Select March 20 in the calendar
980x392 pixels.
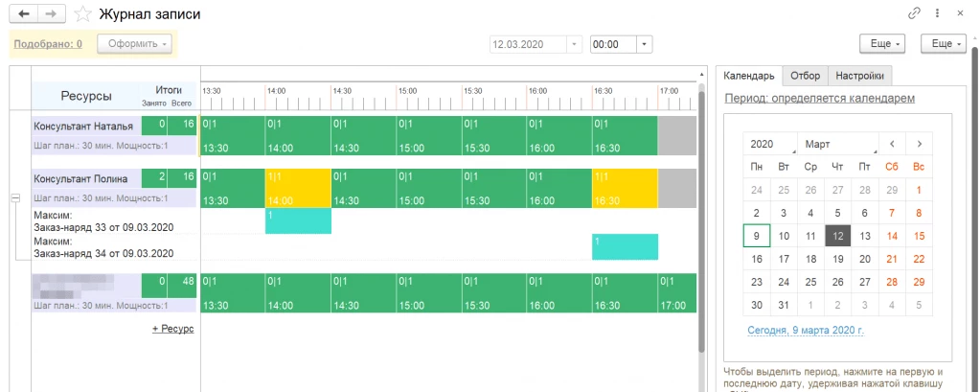point(865,259)
